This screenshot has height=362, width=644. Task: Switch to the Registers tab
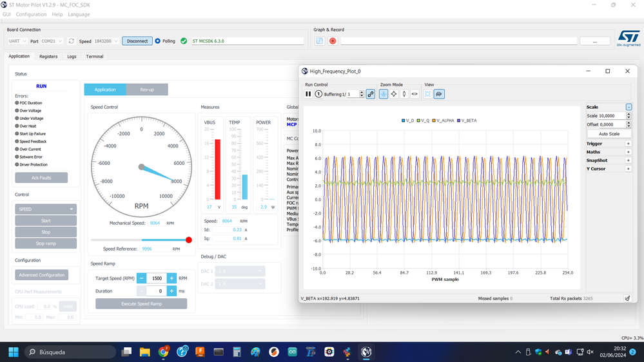[48, 57]
